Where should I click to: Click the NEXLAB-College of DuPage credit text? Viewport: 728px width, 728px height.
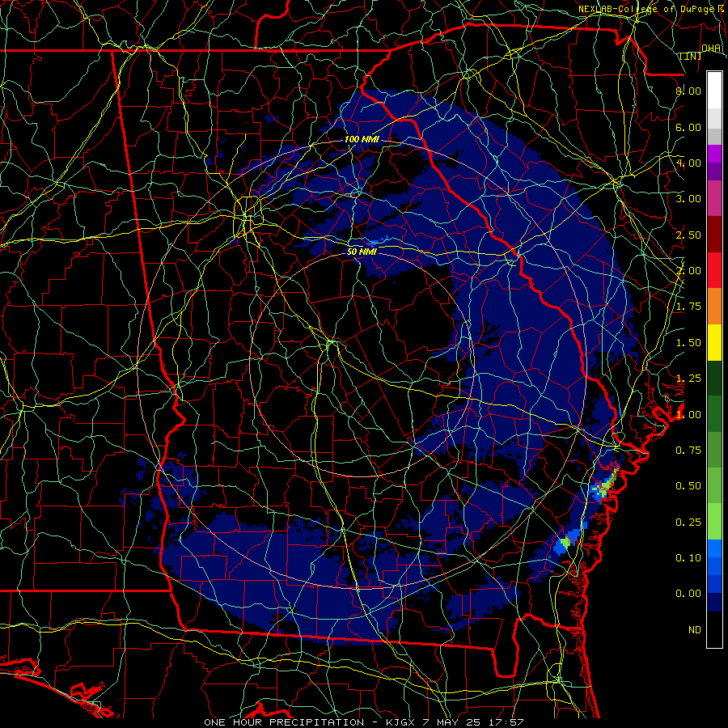653,9
